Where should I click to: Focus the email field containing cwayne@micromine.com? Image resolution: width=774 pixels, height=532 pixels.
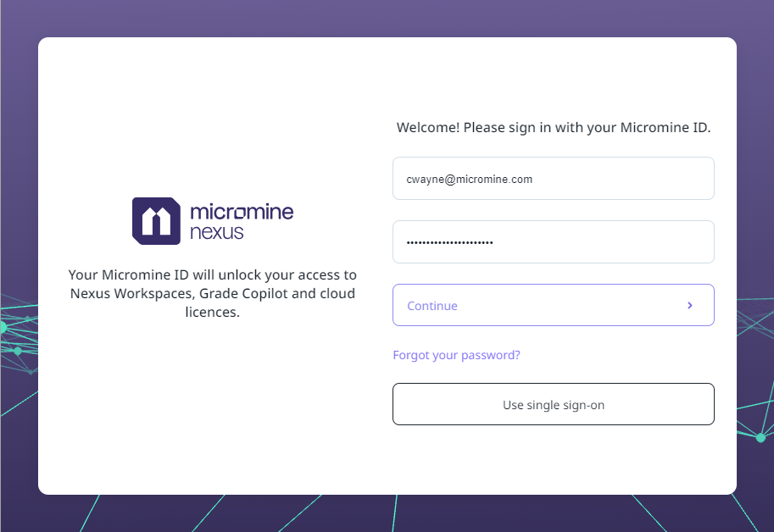click(x=553, y=179)
